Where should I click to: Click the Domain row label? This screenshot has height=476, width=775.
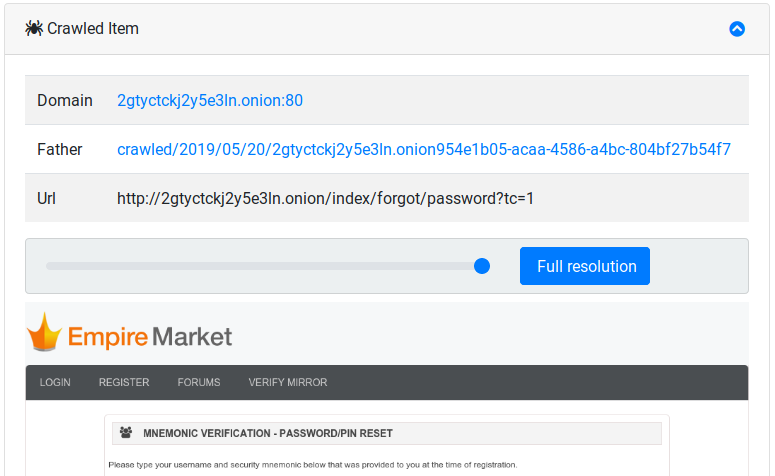click(x=65, y=100)
